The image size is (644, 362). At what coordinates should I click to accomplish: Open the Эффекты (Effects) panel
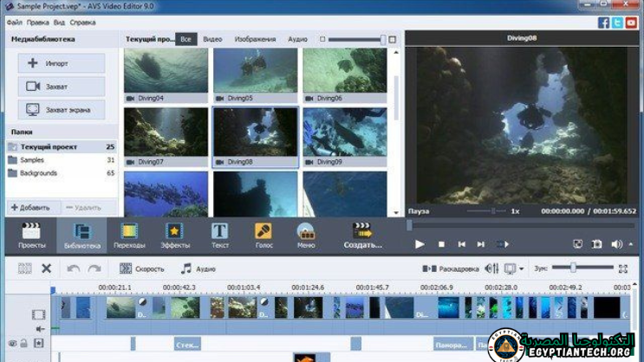174,236
